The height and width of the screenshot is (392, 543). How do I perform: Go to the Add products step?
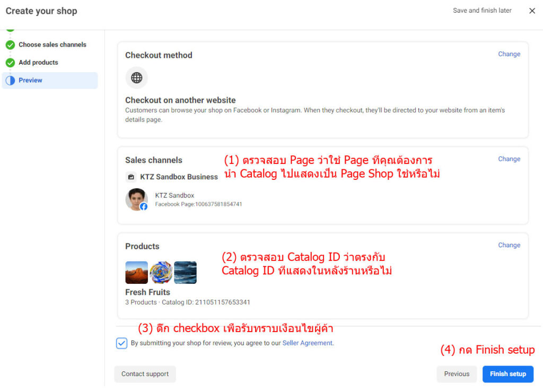tap(38, 63)
